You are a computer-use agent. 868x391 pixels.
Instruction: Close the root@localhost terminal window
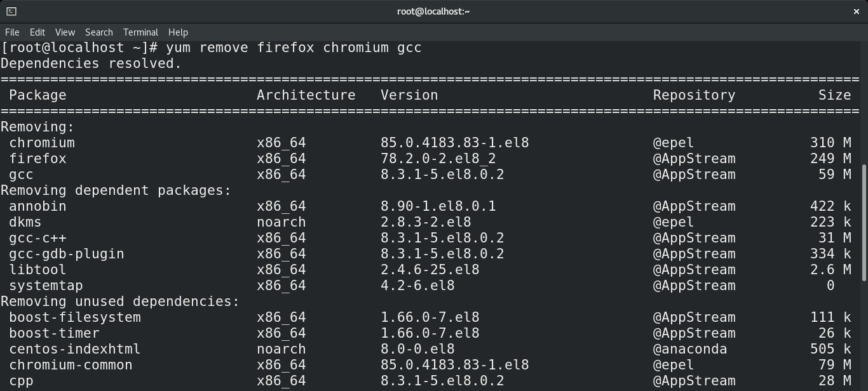tap(857, 11)
